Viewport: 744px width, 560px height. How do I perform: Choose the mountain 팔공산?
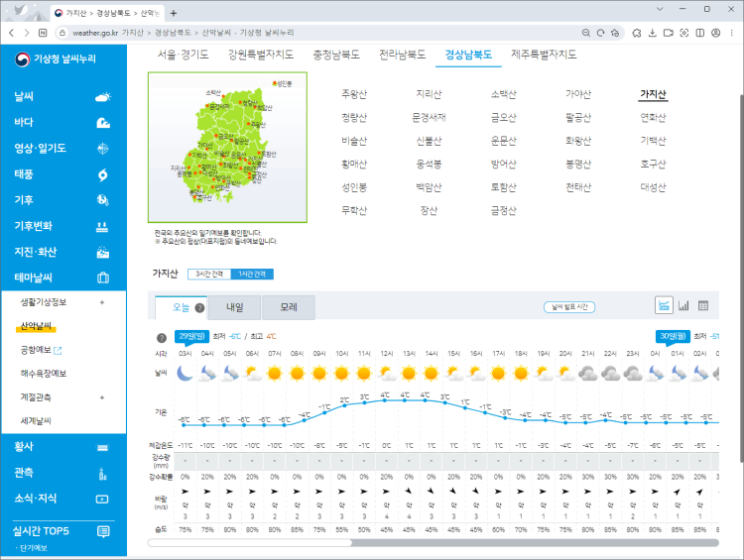pyautogui.click(x=578, y=118)
